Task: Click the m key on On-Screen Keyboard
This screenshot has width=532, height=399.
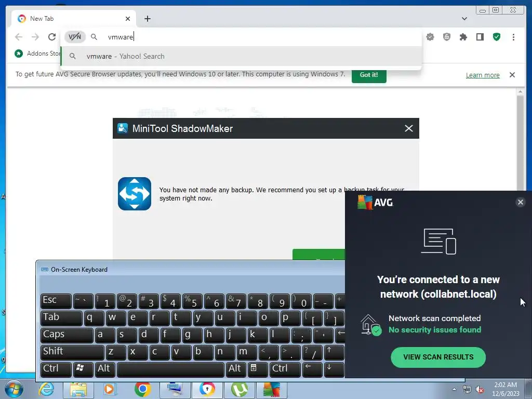Action: (x=246, y=352)
